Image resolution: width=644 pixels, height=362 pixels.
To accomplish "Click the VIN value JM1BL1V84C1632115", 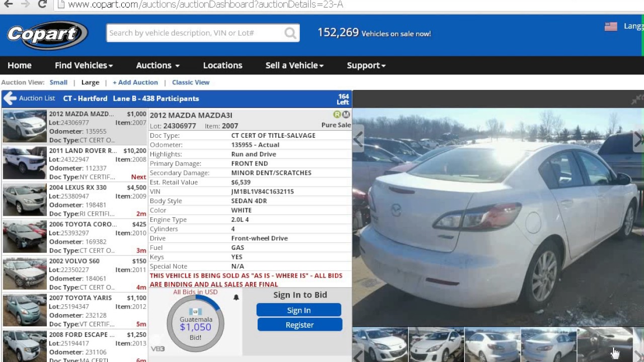I will tap(262, 192).
